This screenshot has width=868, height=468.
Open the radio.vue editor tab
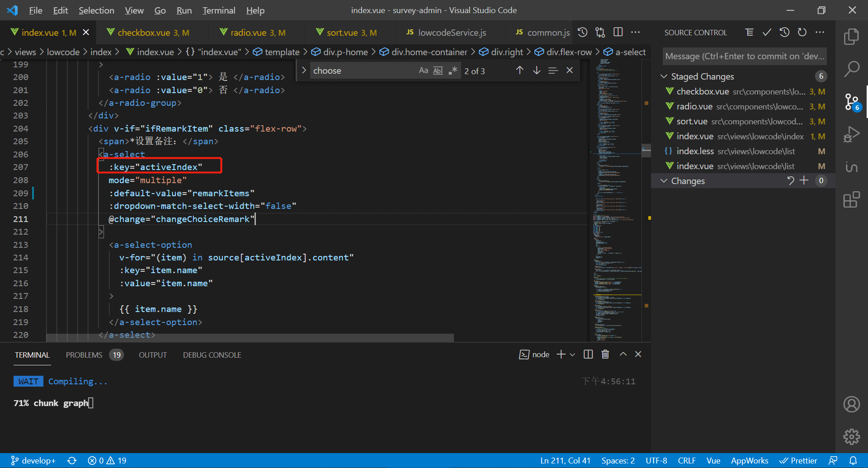[258, 33]
